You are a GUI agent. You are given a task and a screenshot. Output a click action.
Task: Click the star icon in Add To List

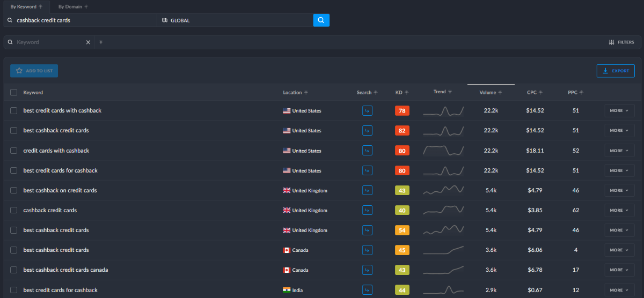pos(19,71)
